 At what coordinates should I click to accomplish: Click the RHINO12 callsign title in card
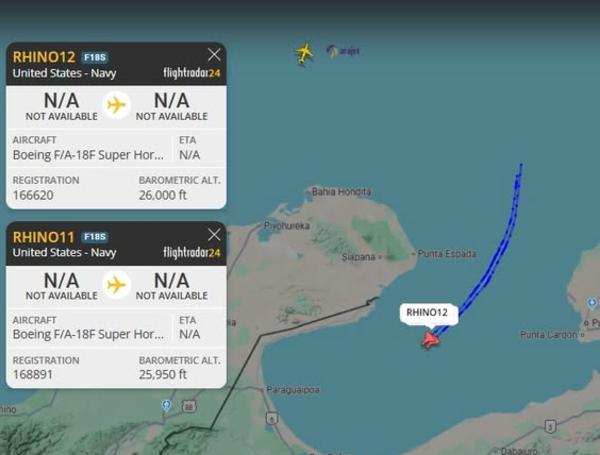click(x=44, y=57)
